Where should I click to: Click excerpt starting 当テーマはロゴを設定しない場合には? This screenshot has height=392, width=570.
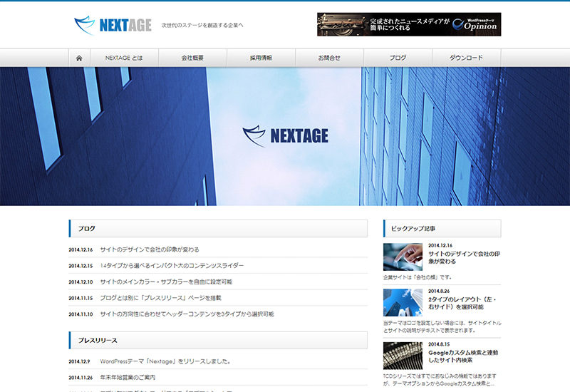pos(442,326)
